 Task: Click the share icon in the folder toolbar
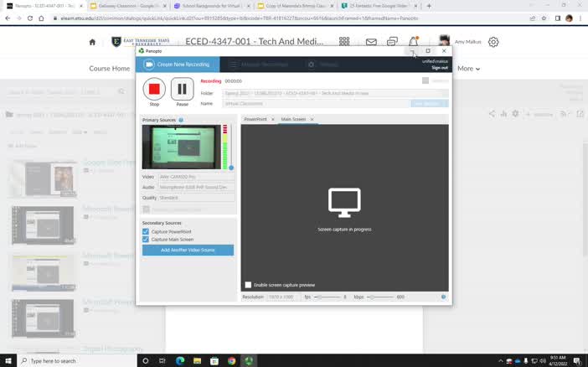492,114
